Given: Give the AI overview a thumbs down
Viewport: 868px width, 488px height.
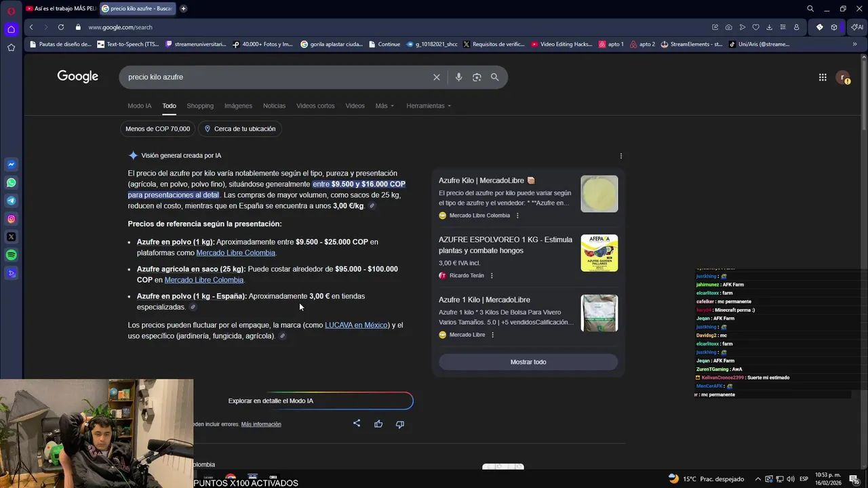Looking at the screenshot, I should (400, 424).
